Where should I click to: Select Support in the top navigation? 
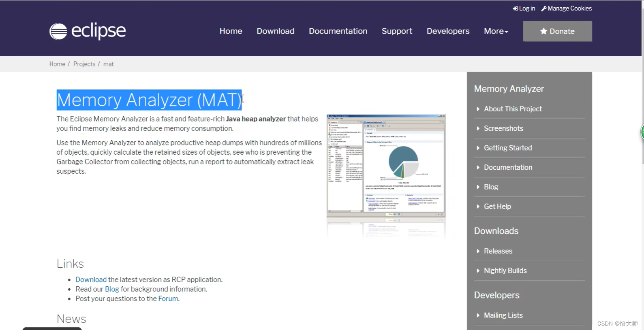(397, 31)
